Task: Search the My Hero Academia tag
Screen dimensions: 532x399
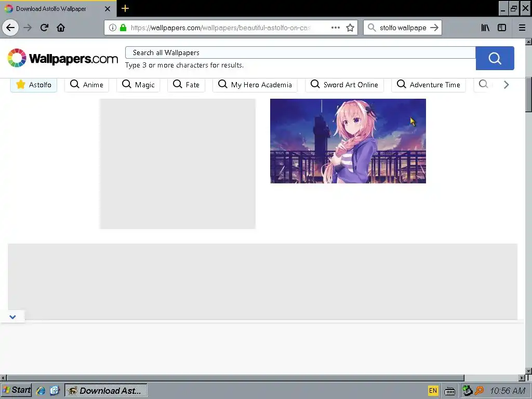Action: (255, 85)
